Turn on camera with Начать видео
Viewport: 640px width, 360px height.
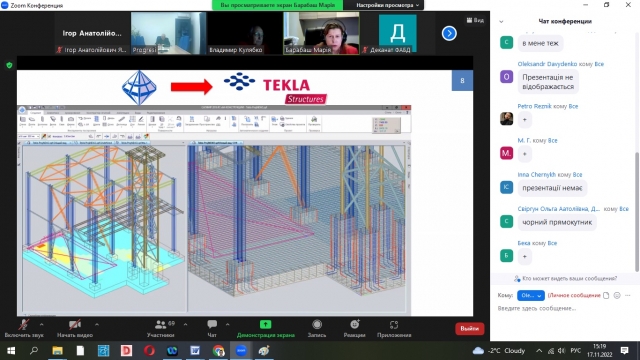pyautogui.click(x=75, y=329)
